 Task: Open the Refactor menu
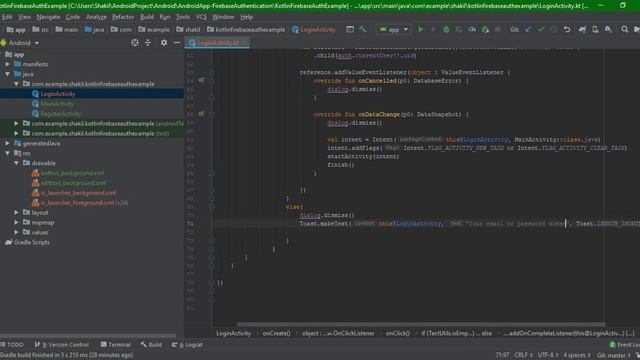(x=123, y=17)
